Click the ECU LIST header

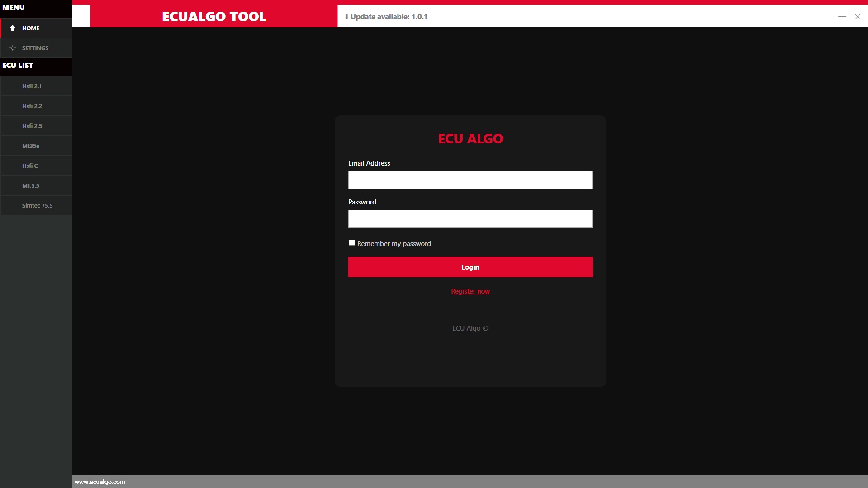click(x=18, y=66)
